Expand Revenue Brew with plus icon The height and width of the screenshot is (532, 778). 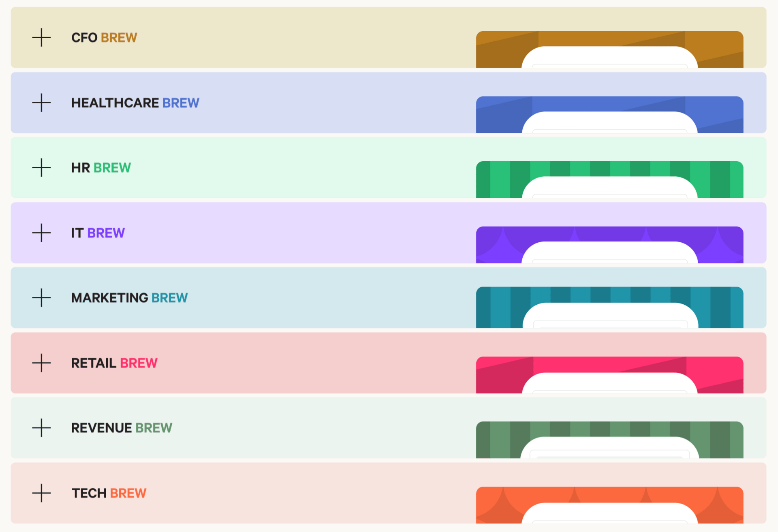(41, 428)
